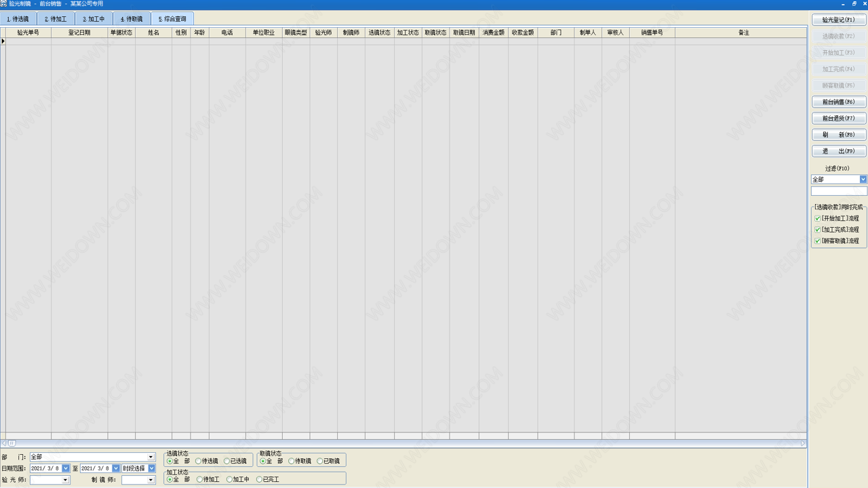
Task: Select the 已取镜 radio button
Action: [320, 462]
